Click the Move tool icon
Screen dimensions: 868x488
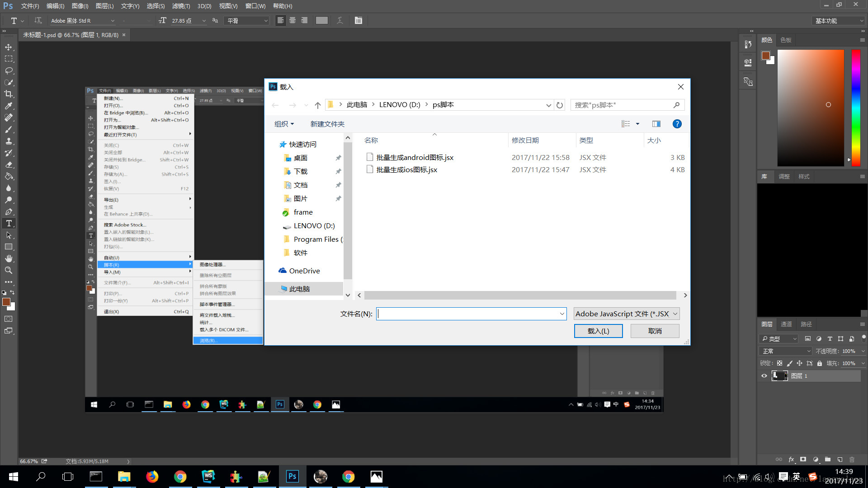[8, 47]
